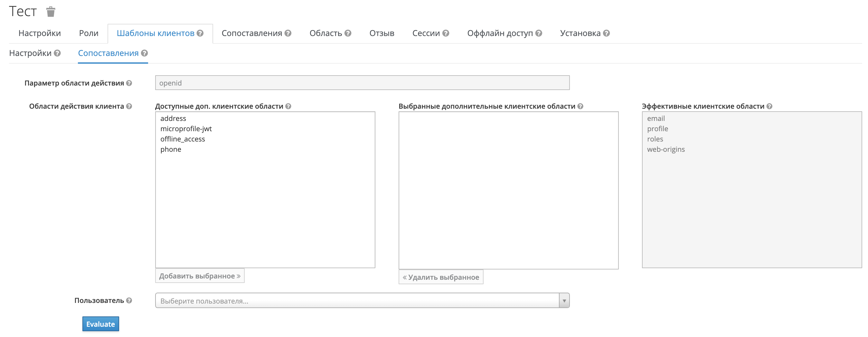This screenshot has height=337, width=868.
Task: Click Добавить выбранное button
Action: [200, 276]
